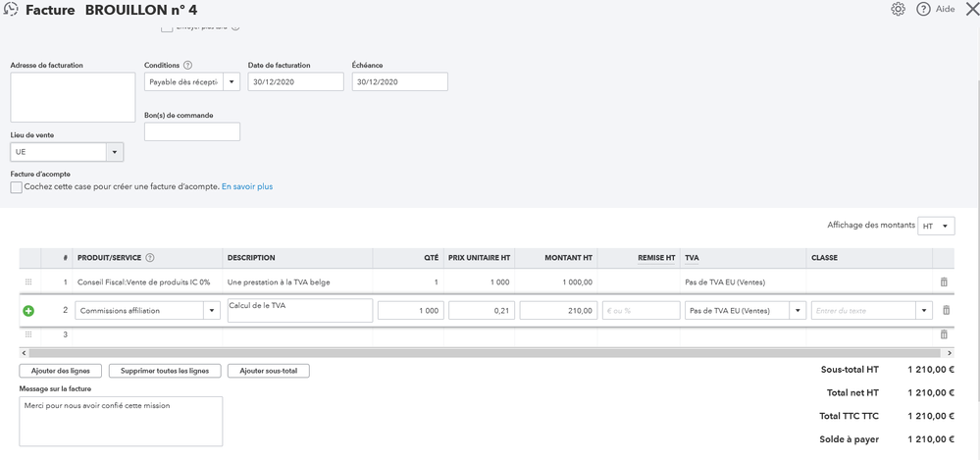Focus the Bon(s) de commande field

click(192, 131)
